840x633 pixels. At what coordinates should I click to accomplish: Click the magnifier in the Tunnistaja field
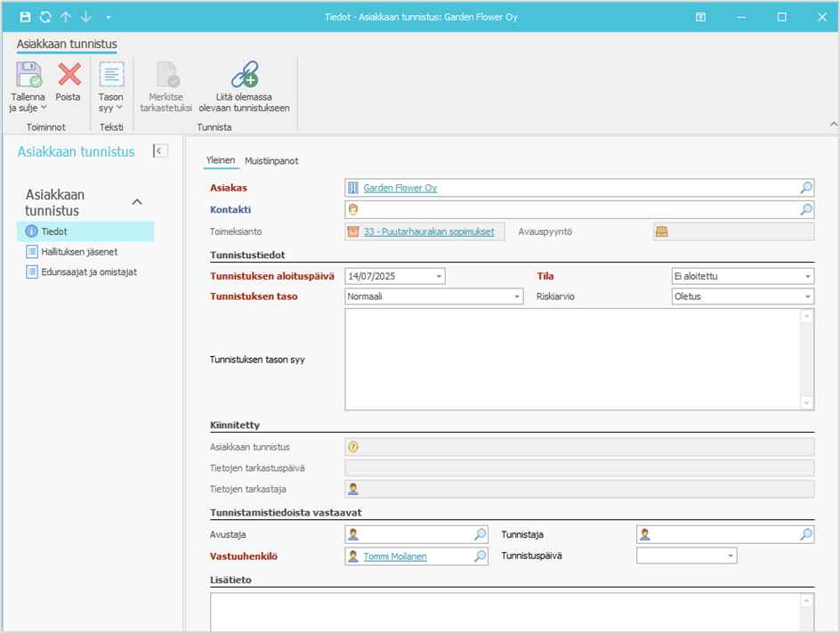[x=805, y=534]
